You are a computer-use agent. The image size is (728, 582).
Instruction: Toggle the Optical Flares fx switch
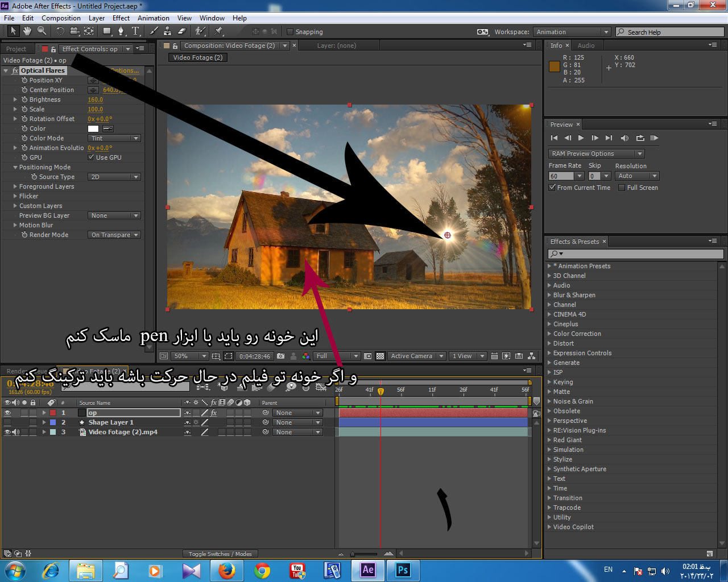(15, 70)
